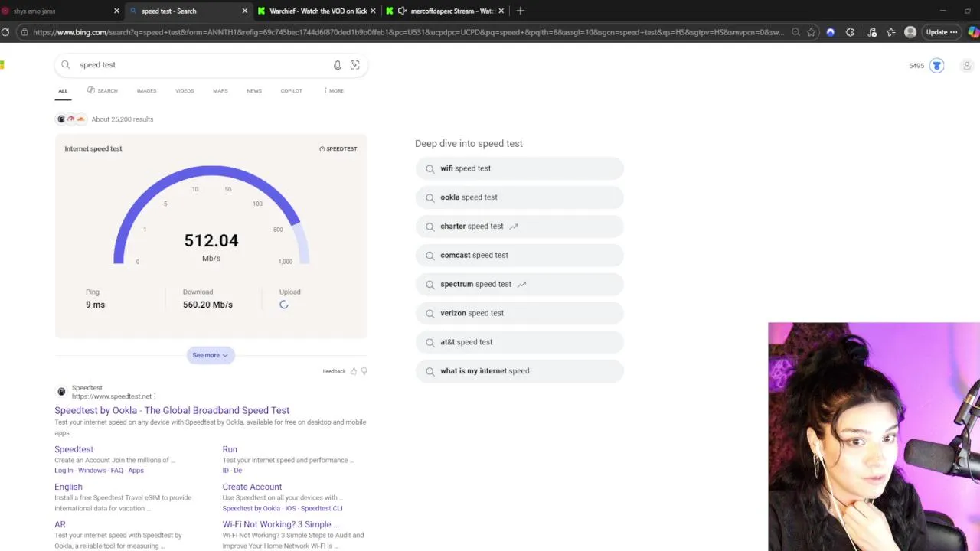This screenshot has height=551, width=980.
Task: Click the mute speaker icon on mercoffdaperc tab
Action: coord(402,11)
